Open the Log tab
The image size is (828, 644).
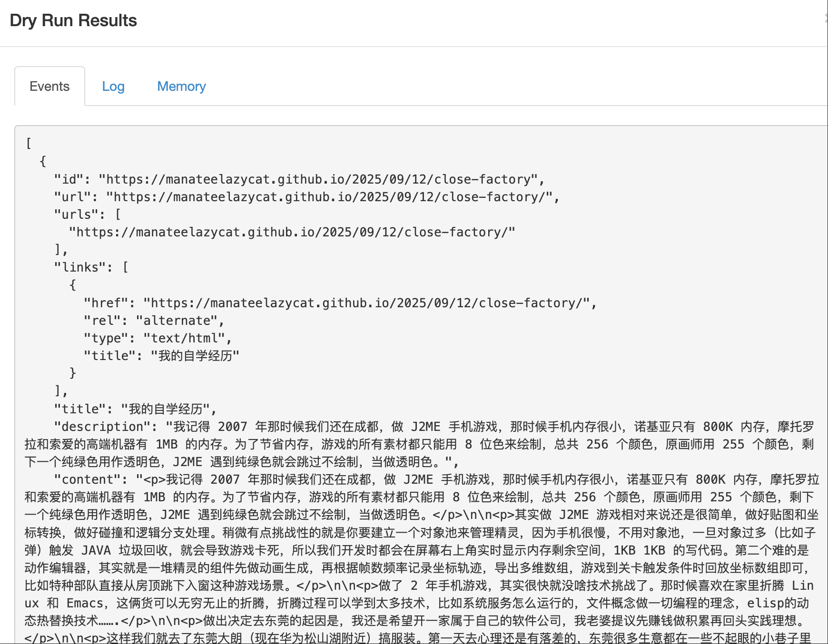pyautogui.click(x=113, y=86)
